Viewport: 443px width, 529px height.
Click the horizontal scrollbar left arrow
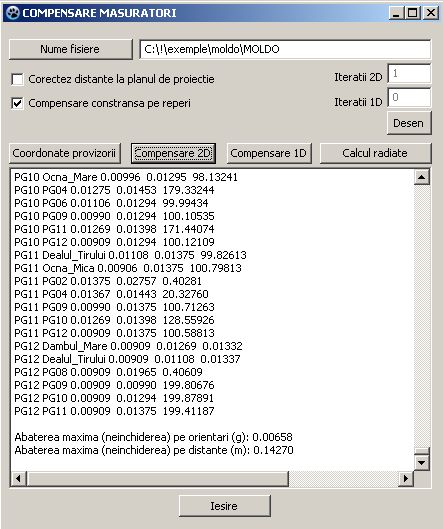[19, 478]
